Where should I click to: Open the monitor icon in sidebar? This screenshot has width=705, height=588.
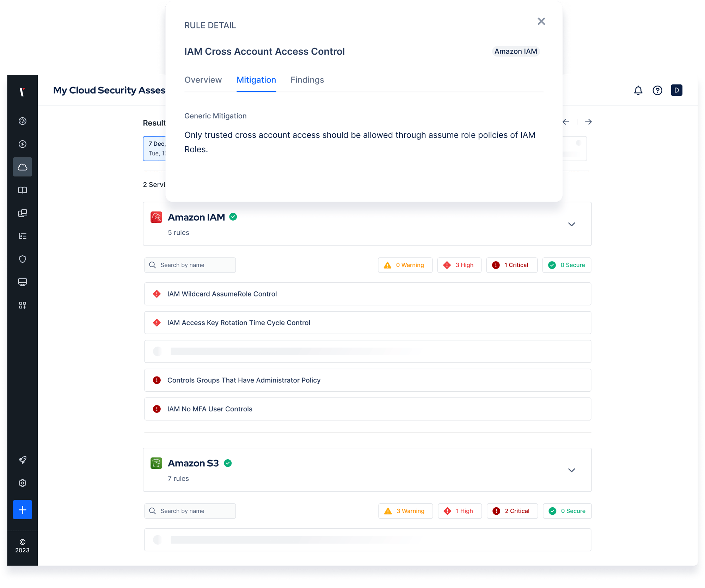[23, 282]
